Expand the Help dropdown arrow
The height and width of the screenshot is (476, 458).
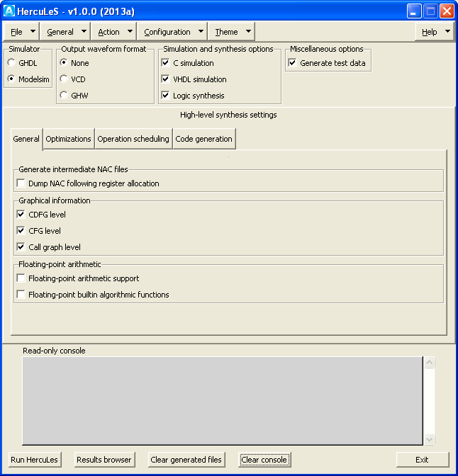447,31
